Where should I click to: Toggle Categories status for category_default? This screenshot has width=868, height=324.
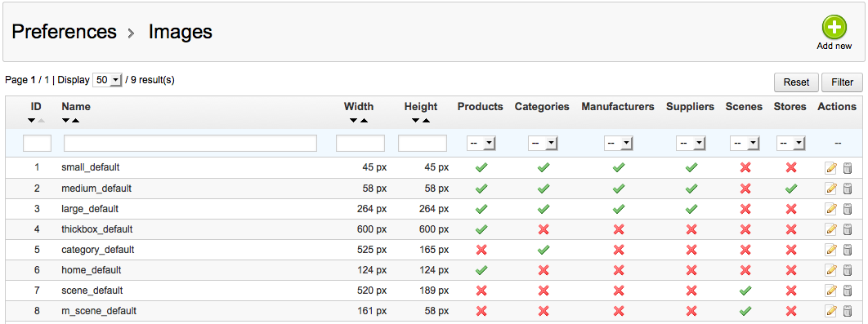(543, 250)
